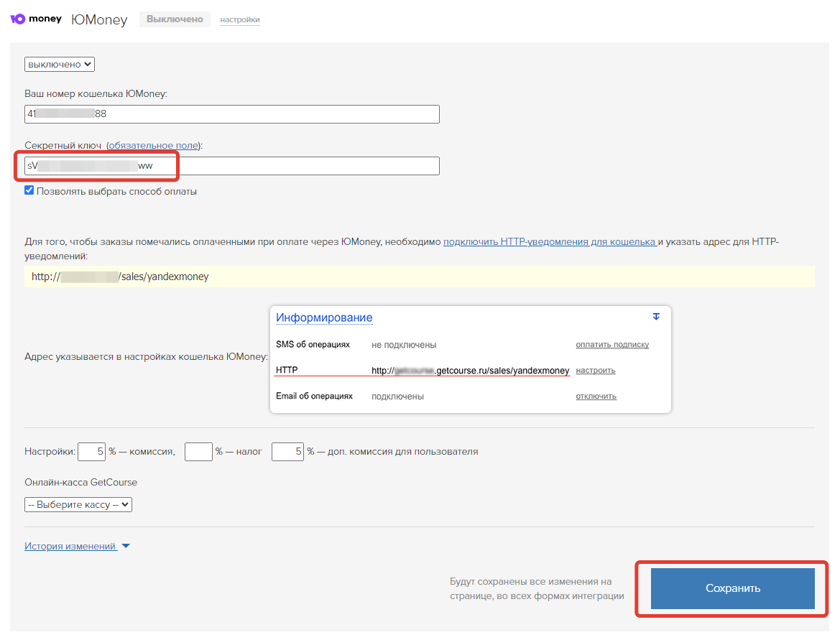This screenshot has width=840, height=640.
Task: Focus the 'Секретный ключ' input field
Action: tap(232, 166)
